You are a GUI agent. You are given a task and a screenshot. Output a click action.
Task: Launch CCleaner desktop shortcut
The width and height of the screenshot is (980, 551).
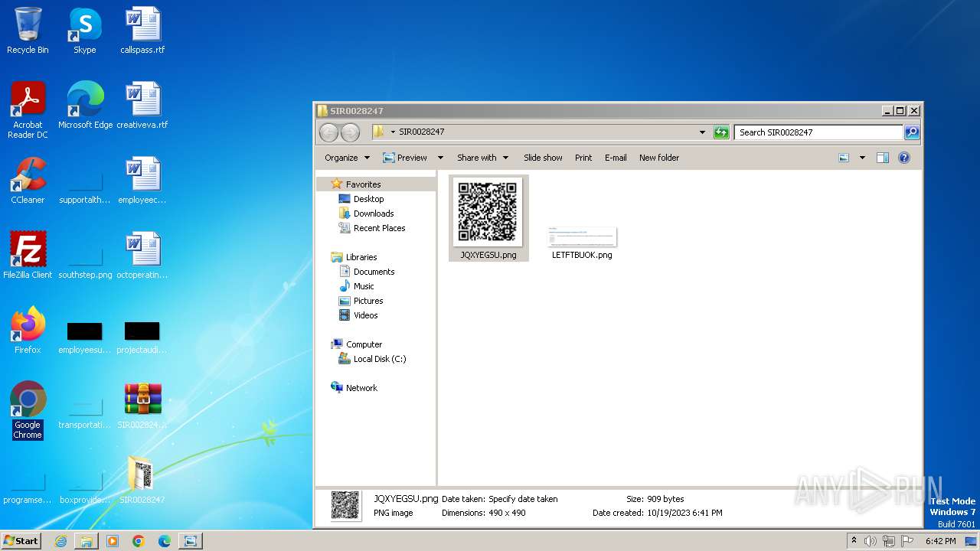[x=28, y=180]
